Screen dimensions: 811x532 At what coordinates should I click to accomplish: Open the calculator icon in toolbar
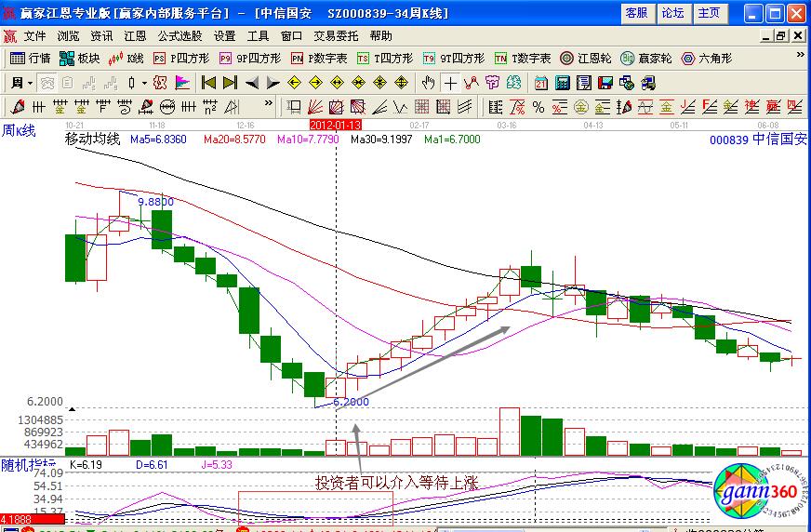point(562,82)
